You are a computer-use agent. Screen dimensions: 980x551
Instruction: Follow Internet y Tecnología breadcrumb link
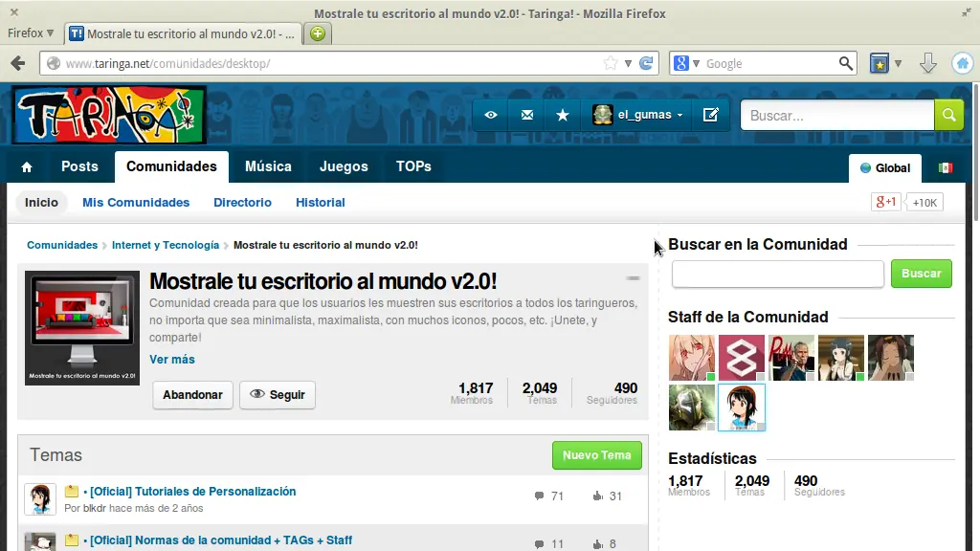tap(166, 245)
